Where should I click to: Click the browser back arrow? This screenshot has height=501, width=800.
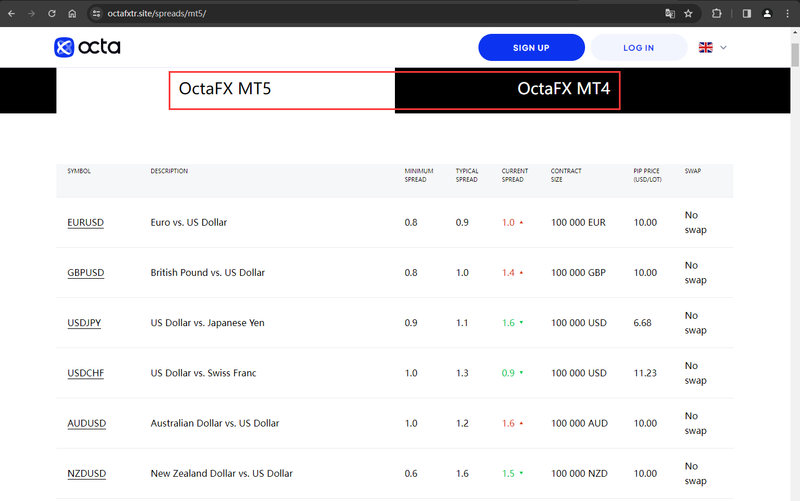click(x=11, y=14)
